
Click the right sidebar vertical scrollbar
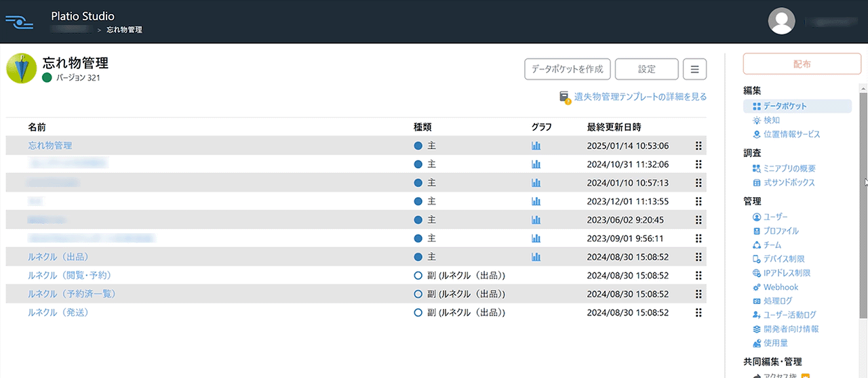tap(863, 203)
